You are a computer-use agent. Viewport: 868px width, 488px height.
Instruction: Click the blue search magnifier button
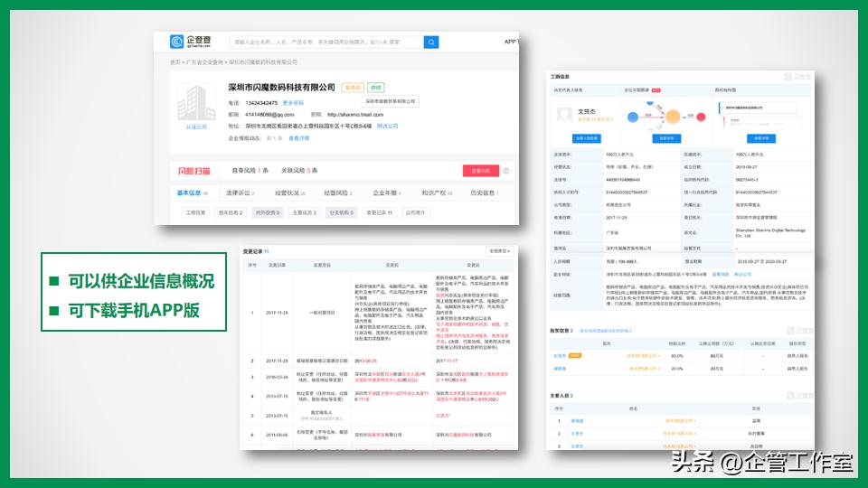coord(431,42)
